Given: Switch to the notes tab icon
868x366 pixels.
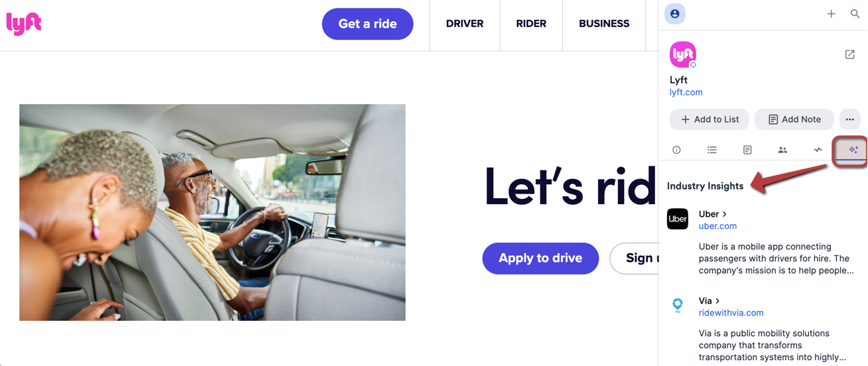Looking at the screenshot, I should pos(747,150).
